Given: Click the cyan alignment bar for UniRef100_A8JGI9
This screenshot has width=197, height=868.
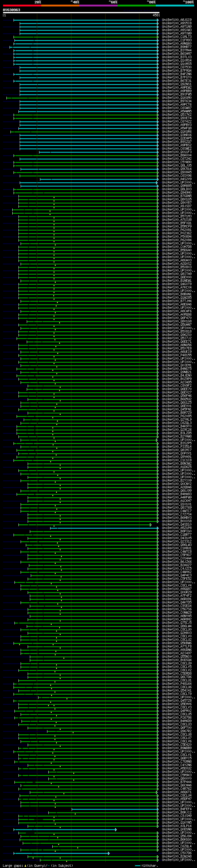Looking at the screenshot, I should (86, 20).
